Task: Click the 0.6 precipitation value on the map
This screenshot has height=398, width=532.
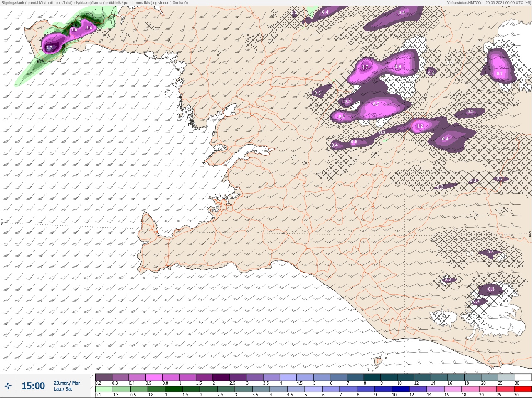Action: pos(354,142)
